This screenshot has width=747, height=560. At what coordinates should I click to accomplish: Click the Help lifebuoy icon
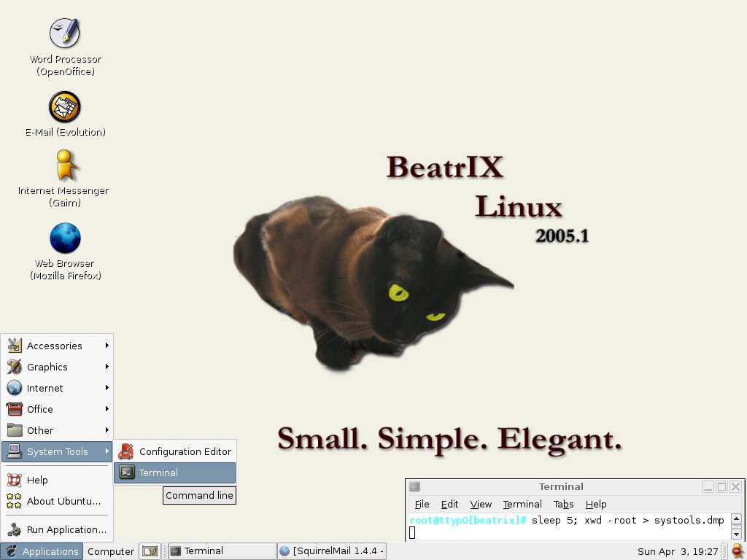(x=15, y=480)
